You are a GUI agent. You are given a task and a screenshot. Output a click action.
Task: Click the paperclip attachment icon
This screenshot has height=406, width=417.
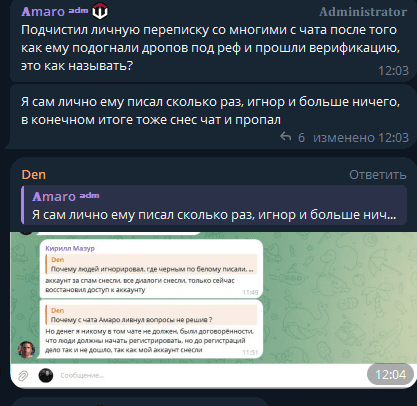[x=23, y=376]
